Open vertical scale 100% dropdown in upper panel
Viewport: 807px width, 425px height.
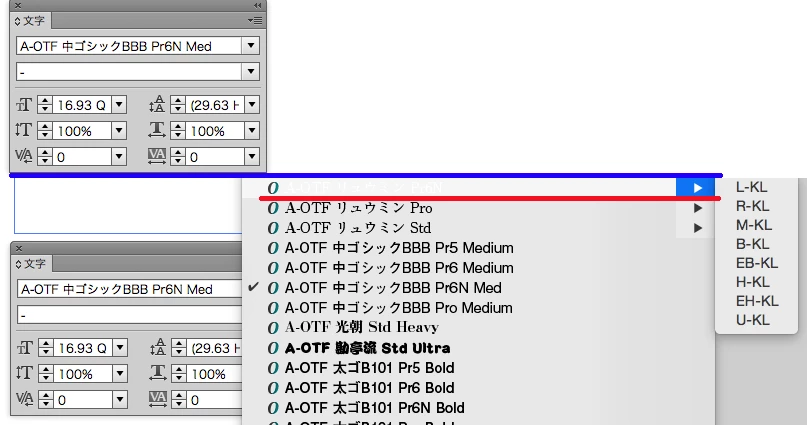[x=119, y=131]
